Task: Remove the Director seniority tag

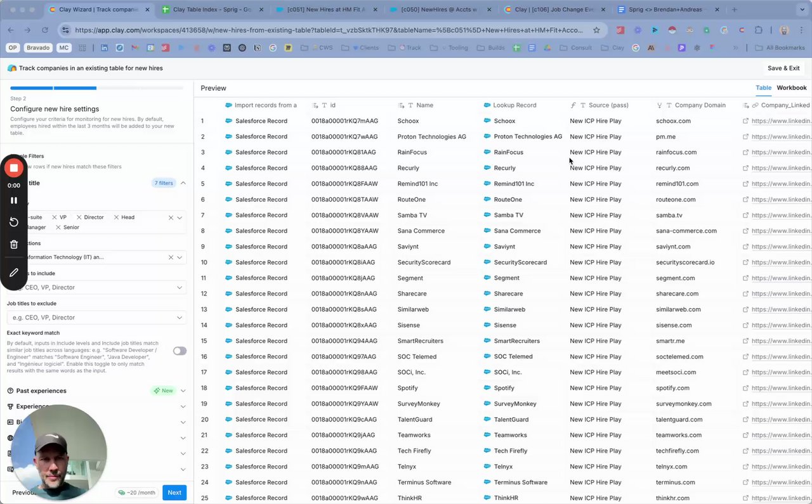Action: [79, 217]
